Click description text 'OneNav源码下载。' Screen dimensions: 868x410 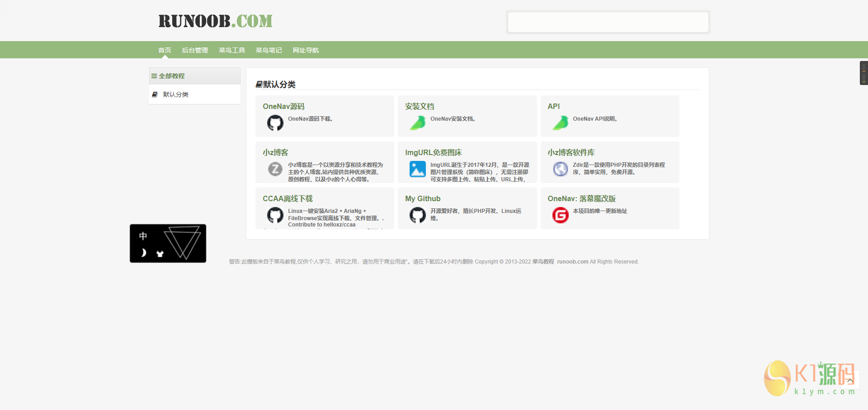click(311, 119)
